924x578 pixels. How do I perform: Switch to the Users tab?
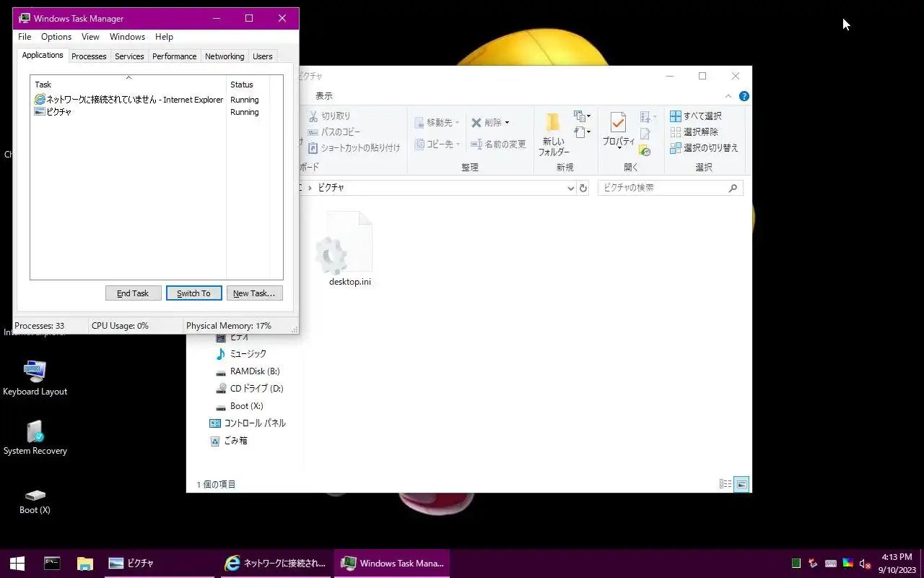point(263,56)
